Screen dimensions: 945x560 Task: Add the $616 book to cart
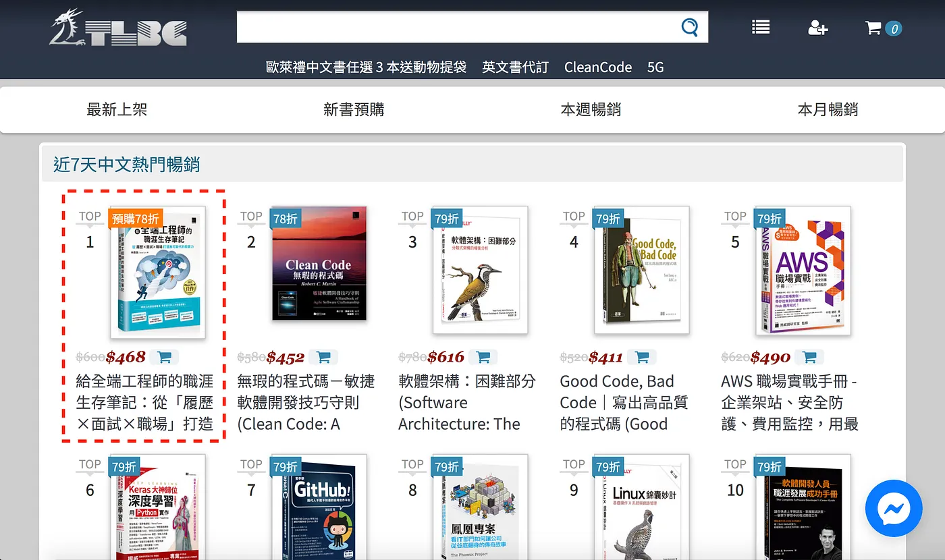pyautogui.click(x=483, y=357)
